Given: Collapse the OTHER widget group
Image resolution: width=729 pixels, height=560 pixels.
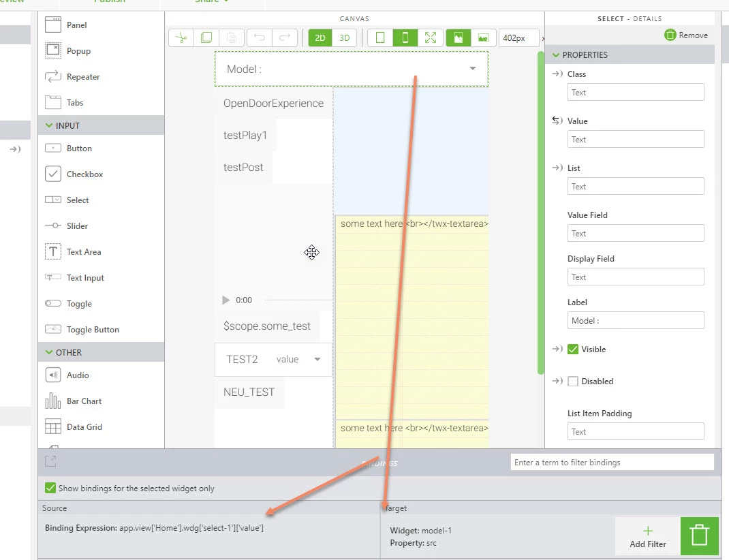Looking at the screenshot, I should coord(49,352).
